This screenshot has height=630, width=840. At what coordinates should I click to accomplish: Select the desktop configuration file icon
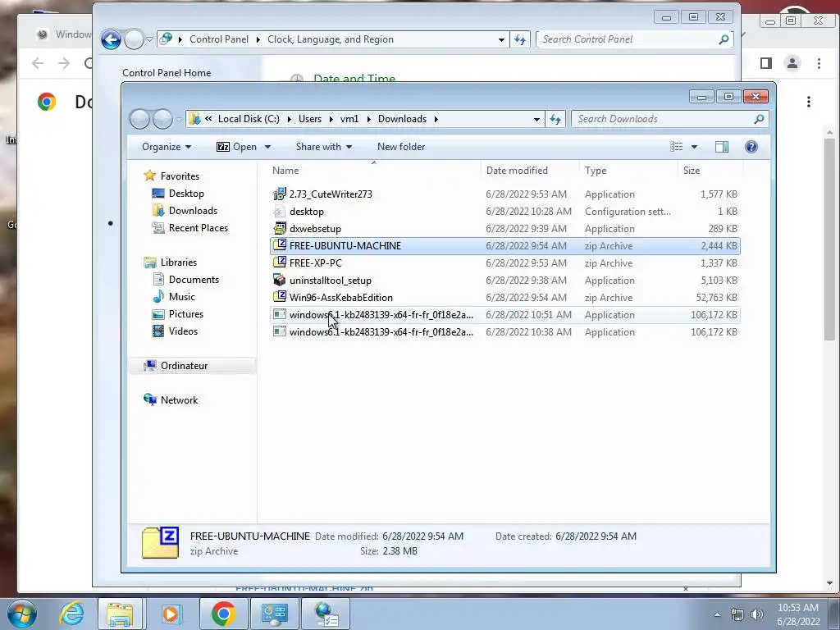click(x=279, y=211)
